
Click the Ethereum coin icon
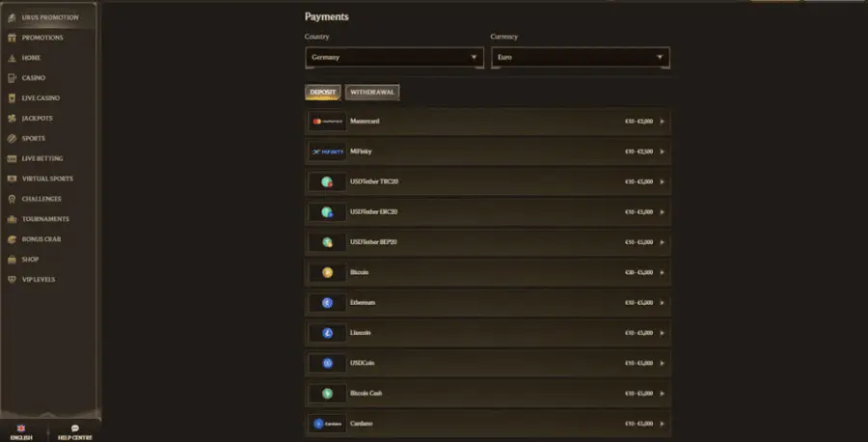pos(327,302)
